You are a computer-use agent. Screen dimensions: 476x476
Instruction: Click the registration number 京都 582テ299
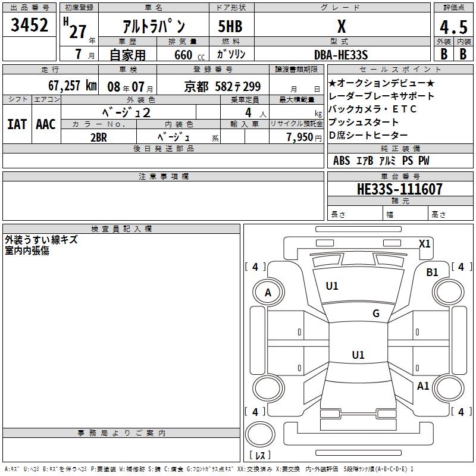coord(223,87)
